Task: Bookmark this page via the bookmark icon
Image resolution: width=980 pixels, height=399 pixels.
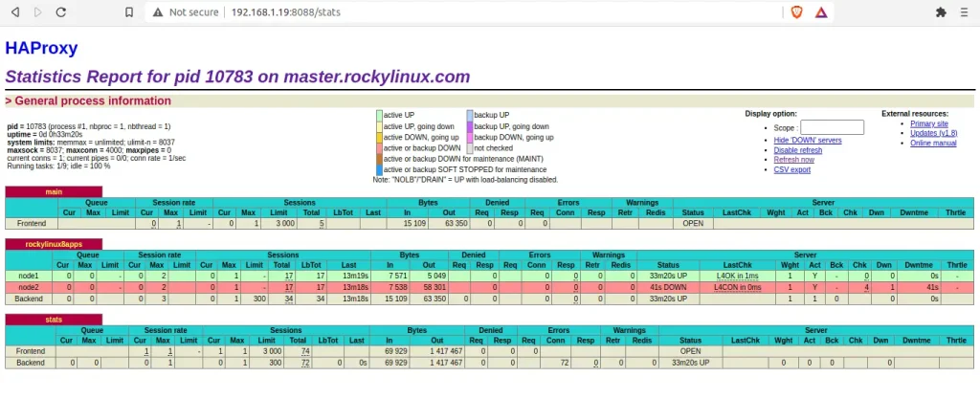Action: tap(129, 11)
